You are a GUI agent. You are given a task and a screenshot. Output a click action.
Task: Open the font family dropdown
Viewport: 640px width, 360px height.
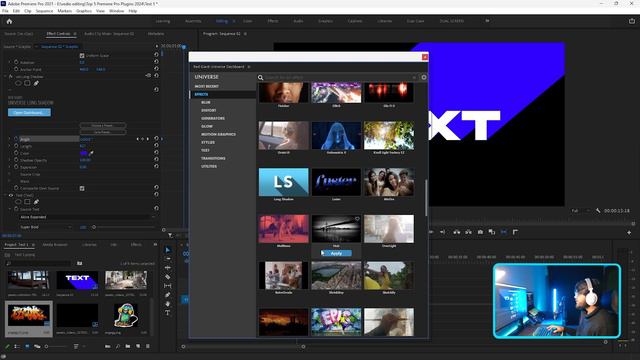tap(87, 217)
